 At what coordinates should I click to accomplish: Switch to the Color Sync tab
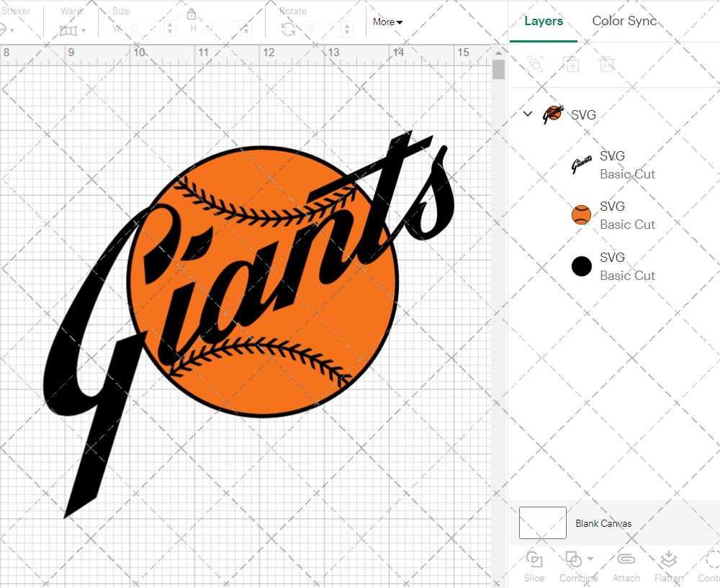pos(624,21)
